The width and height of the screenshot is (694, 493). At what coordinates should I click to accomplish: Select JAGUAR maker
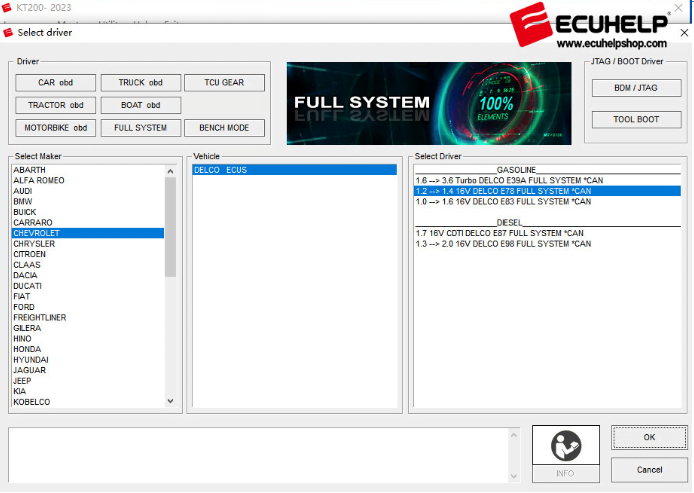(88, 370)
